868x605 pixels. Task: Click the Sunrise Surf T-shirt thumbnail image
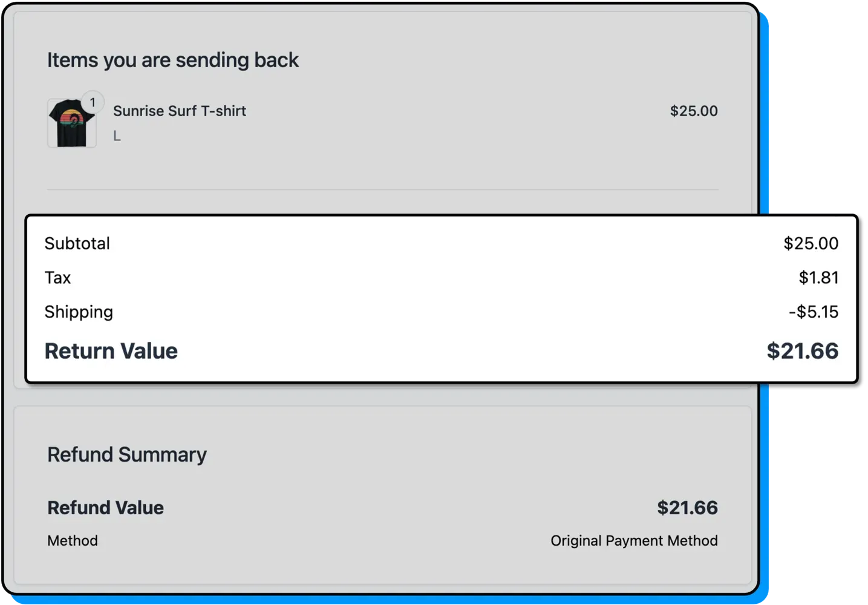coord(71,122)
